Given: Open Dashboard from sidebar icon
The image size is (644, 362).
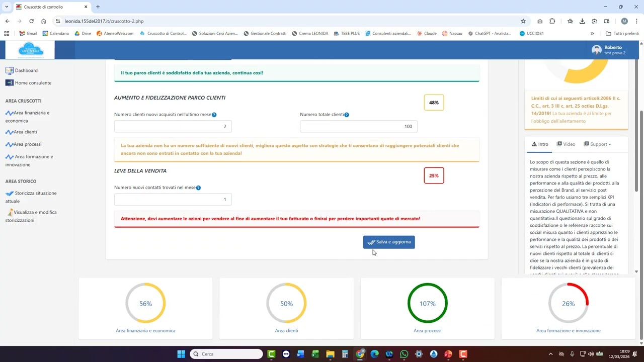Looking at the screenshot, I should click(x=9, y=71).
